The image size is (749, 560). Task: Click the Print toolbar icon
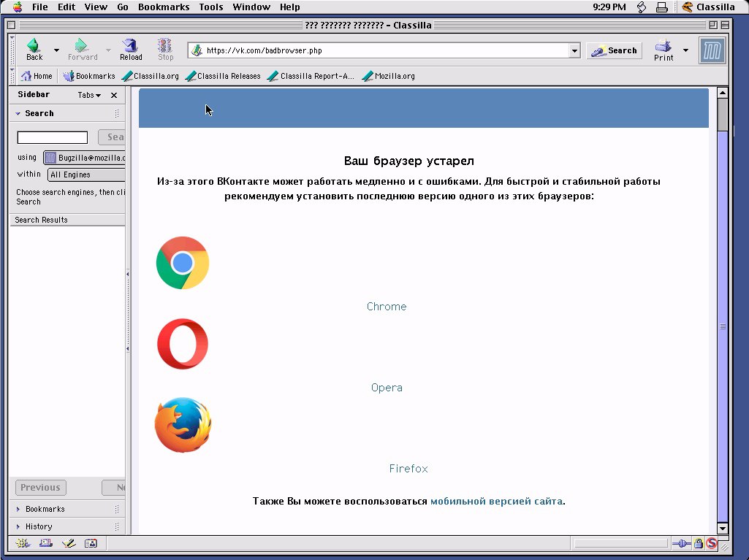coord(664,50)
